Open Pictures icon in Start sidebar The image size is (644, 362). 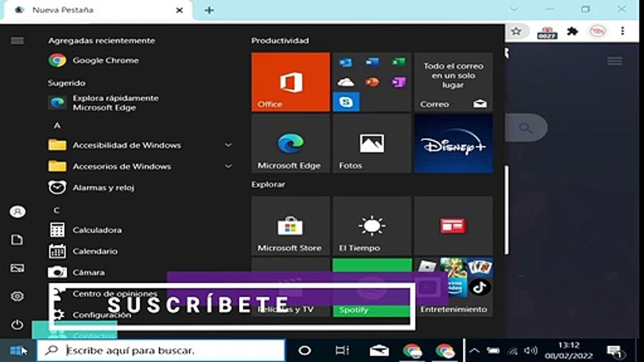[x=17, y=268]
